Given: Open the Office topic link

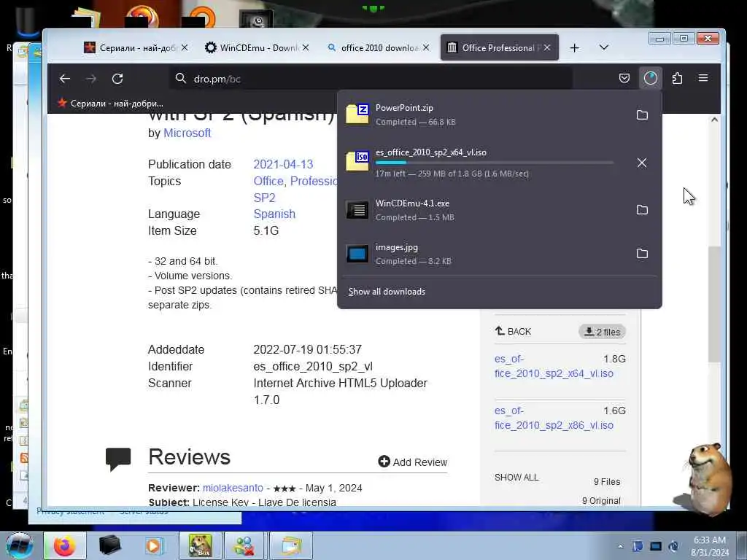Looking at the screenshot, I should (268, 181).
